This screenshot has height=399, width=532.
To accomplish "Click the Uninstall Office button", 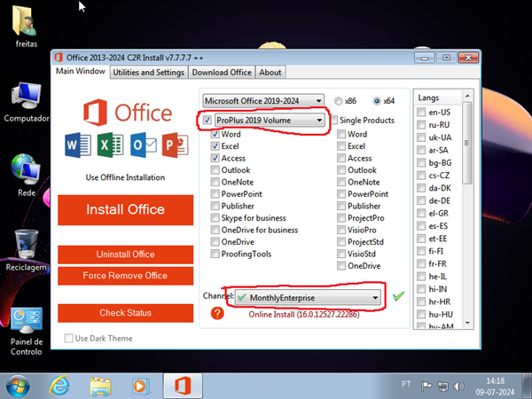I will [126, 254].
